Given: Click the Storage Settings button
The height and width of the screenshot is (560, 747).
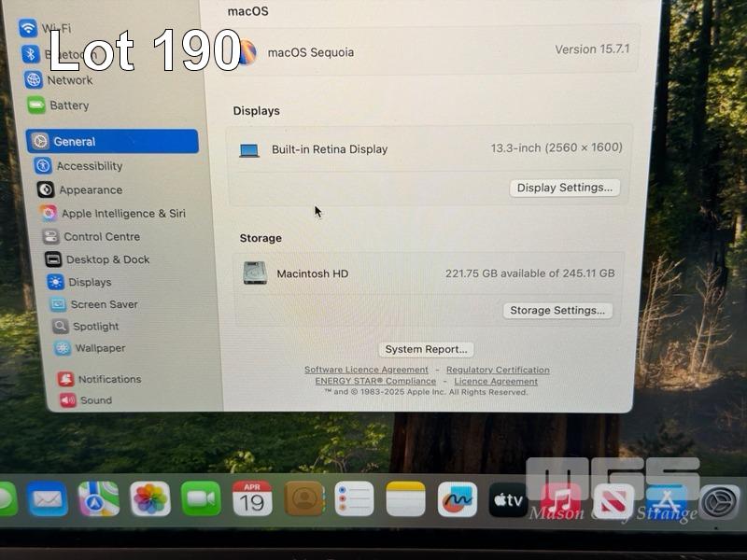Looking at the screenshot, I should [557, 311].
